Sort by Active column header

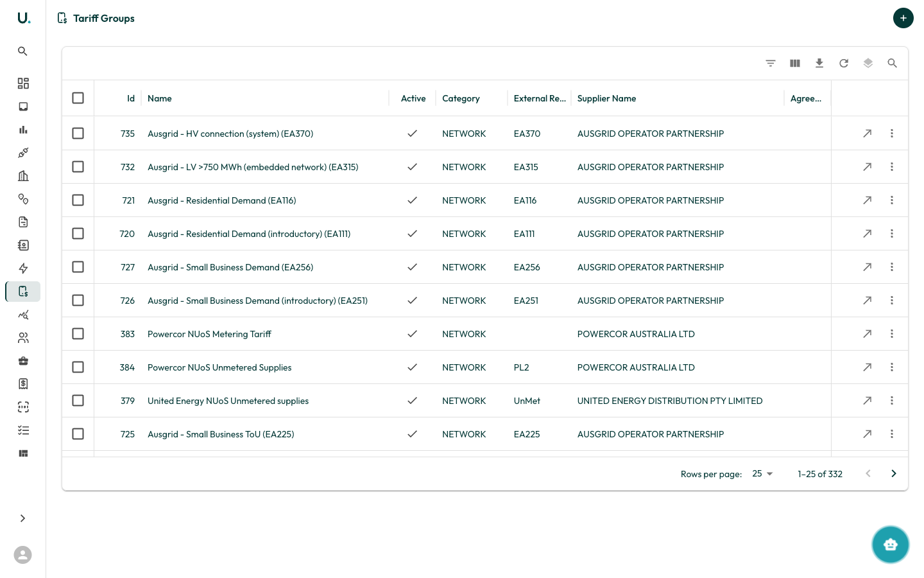pos(413,98)
